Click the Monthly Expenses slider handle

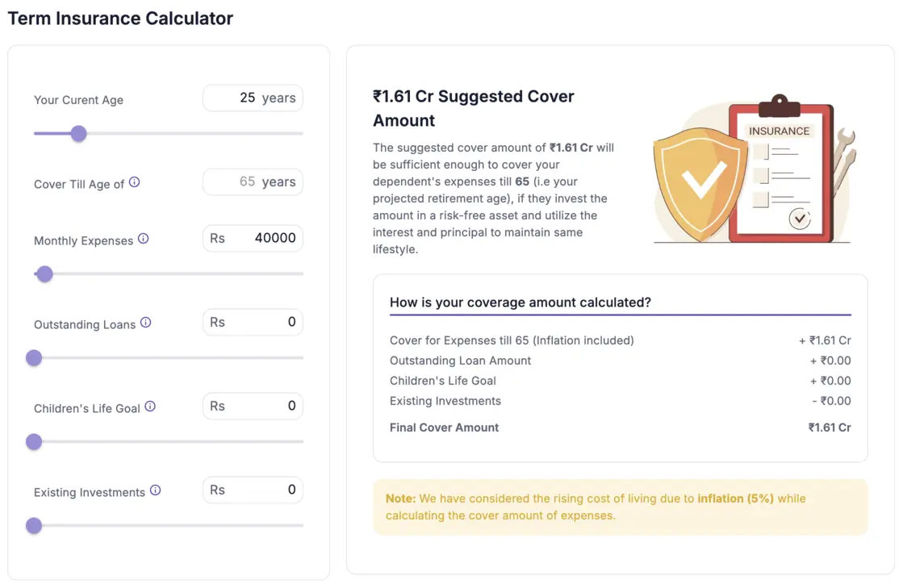[x=44, y=274]
